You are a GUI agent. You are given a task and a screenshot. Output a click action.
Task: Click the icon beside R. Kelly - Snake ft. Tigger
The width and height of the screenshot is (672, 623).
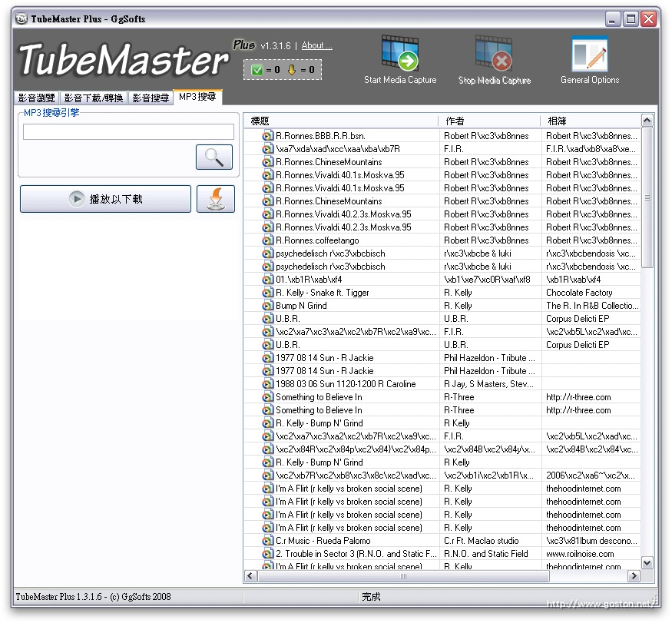tap(267, 293)
